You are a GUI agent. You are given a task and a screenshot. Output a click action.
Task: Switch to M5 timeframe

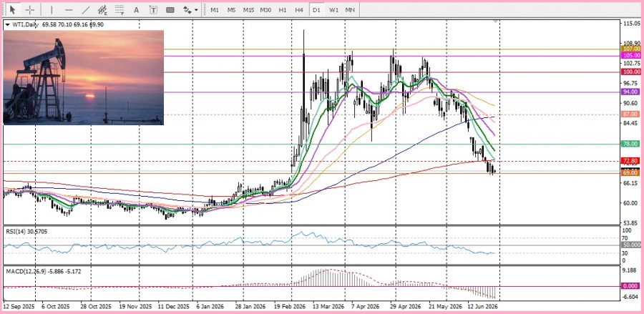[231, 10]
